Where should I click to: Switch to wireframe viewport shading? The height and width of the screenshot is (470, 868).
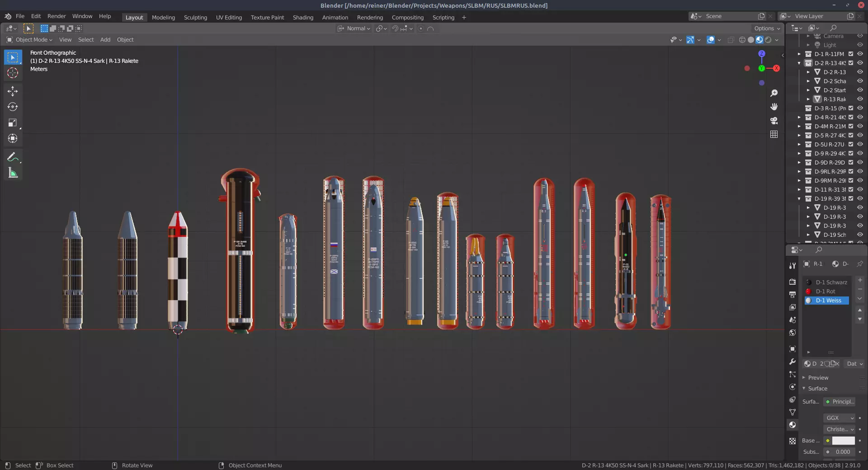pos(742,40)
